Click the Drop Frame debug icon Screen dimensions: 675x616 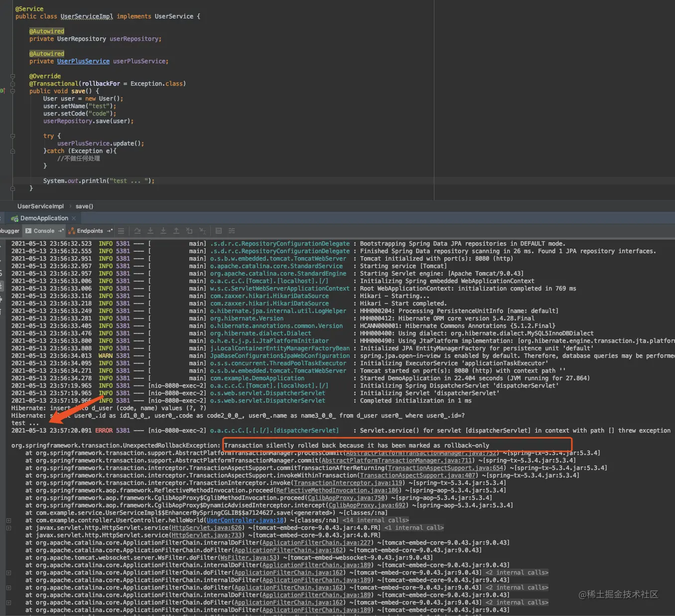click(189, 231)
